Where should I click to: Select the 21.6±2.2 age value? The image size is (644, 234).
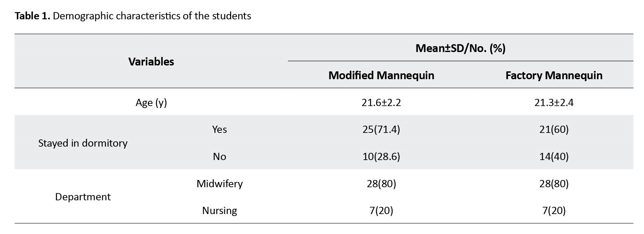click(381, 103)
